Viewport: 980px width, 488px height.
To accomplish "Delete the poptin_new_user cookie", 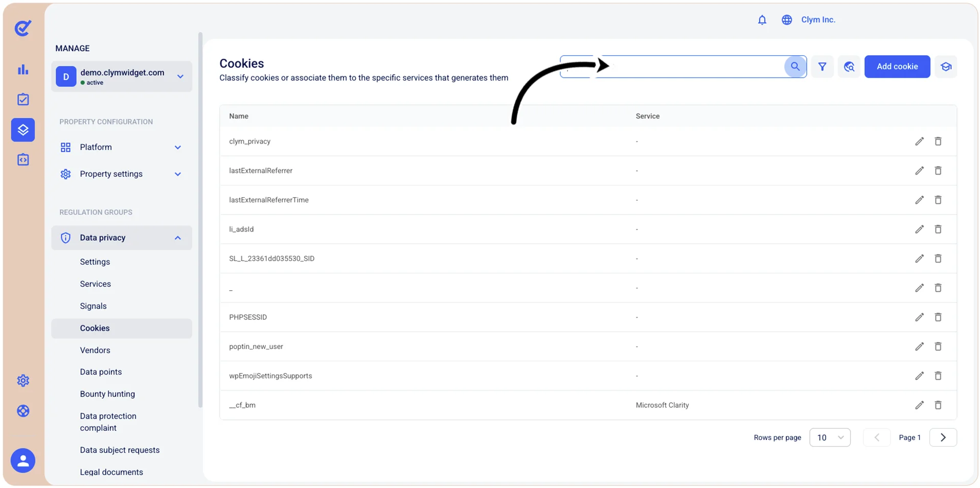I will [x=938, y=346].
